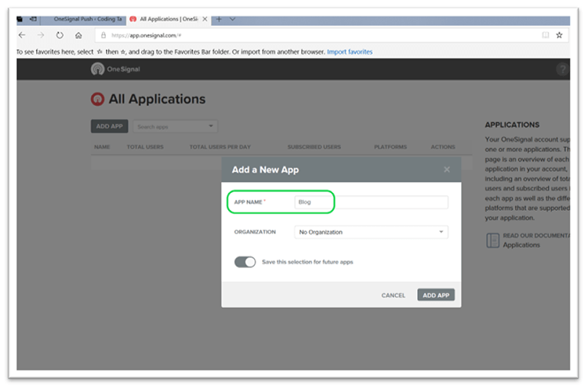Toggle Save this selection for future apps
This screenshot has height=388, width=588.
245,262
